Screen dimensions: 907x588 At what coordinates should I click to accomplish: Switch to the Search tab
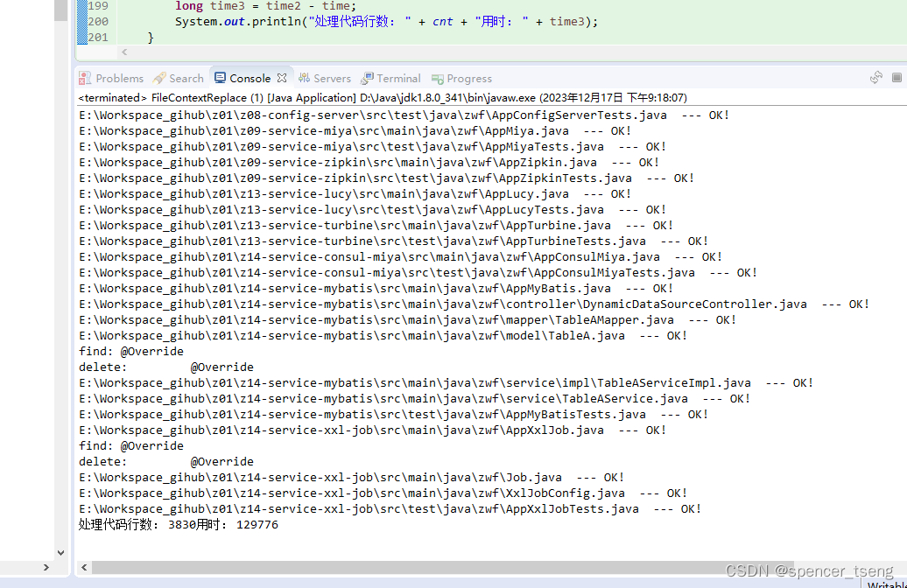click(178, 78)
